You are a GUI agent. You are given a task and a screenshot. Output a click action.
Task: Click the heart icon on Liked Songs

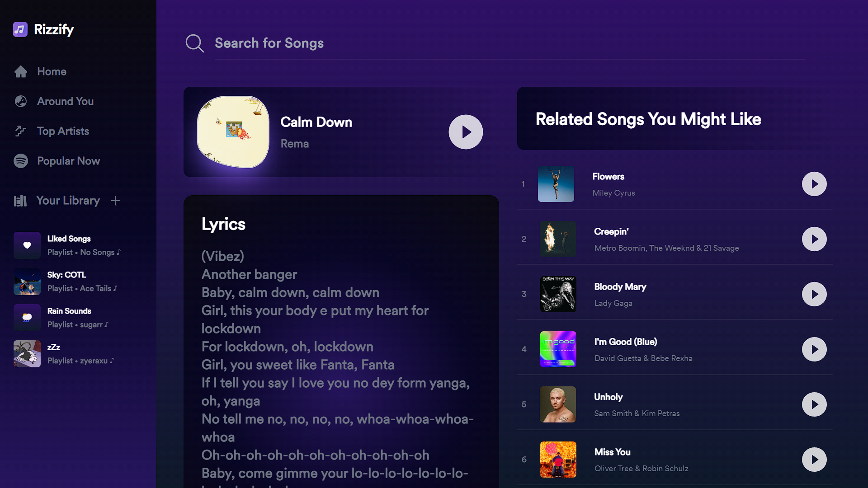pos(27,245)
